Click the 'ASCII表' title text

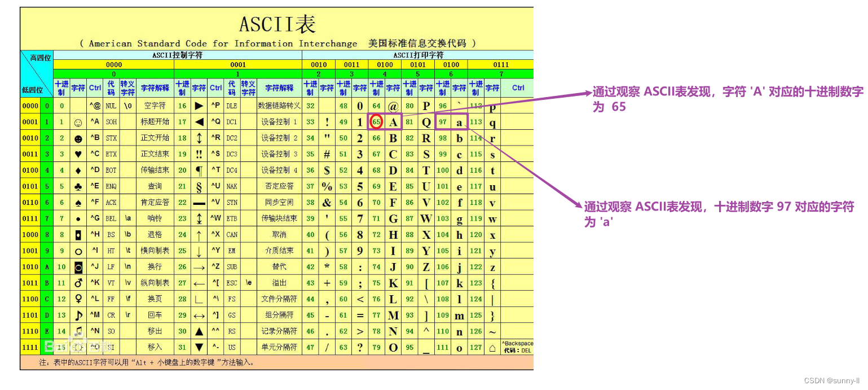pyautogui.click(x=277, y=24)
